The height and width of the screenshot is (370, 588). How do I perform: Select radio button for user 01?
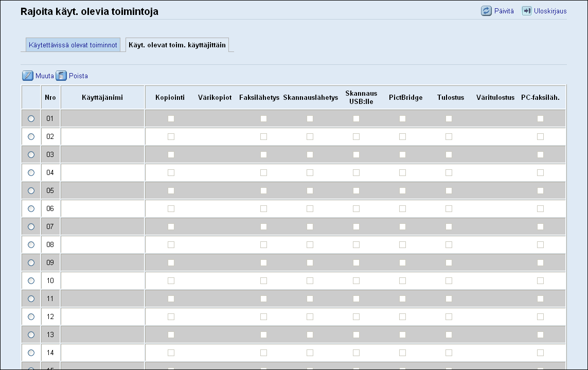tap(31, 118)
